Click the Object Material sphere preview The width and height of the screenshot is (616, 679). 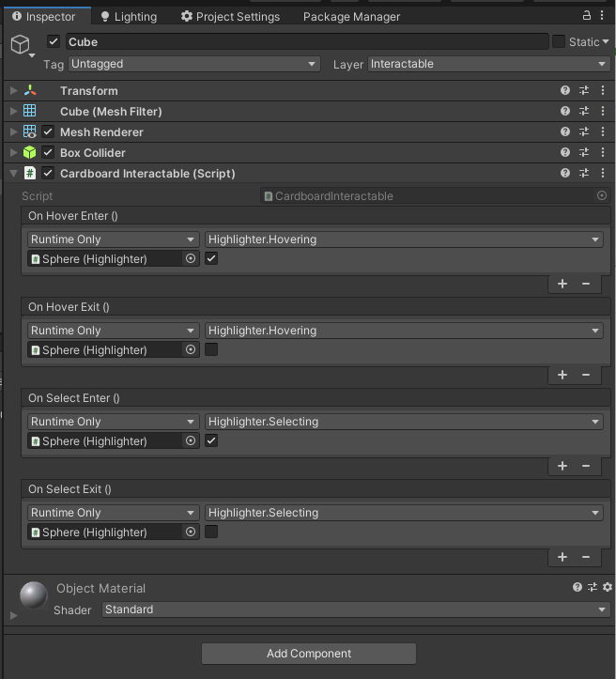(33, 595)
